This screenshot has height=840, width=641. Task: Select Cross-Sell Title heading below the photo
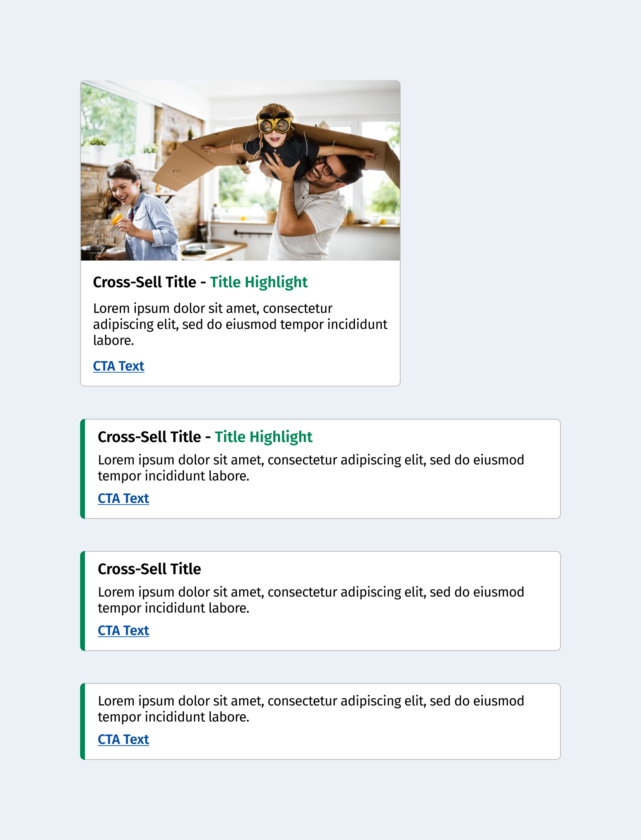pos(145,282)
